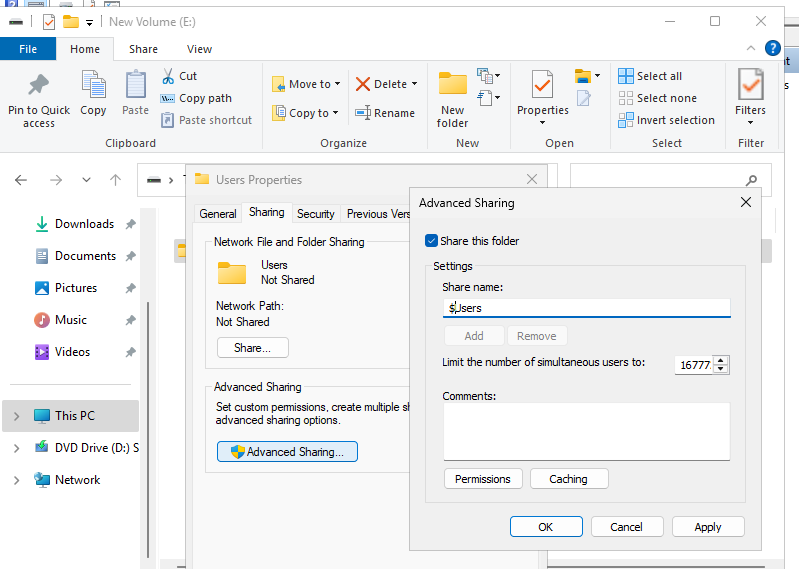
Task: Open Properties via the ribbon checkmark icon
Action: [543, 84]
